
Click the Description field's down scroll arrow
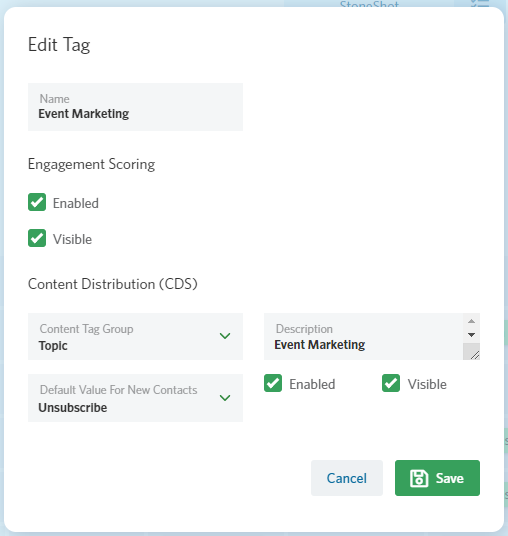coord(471,335)
